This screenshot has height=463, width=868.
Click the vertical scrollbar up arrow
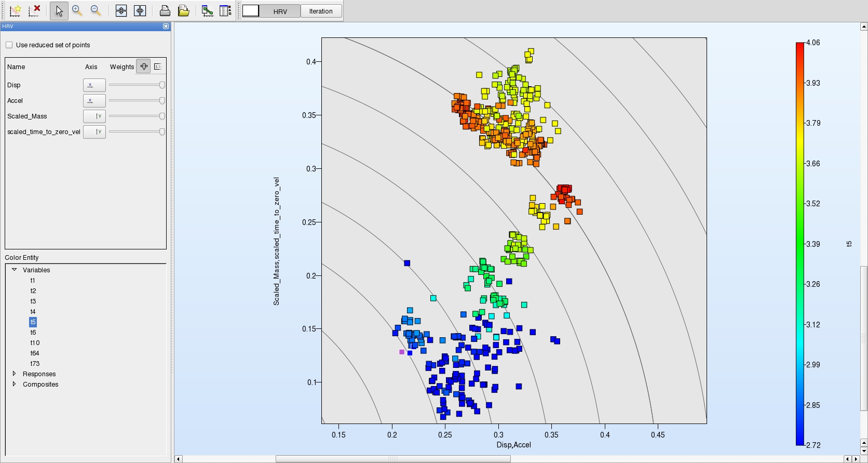tap(864, 26)
